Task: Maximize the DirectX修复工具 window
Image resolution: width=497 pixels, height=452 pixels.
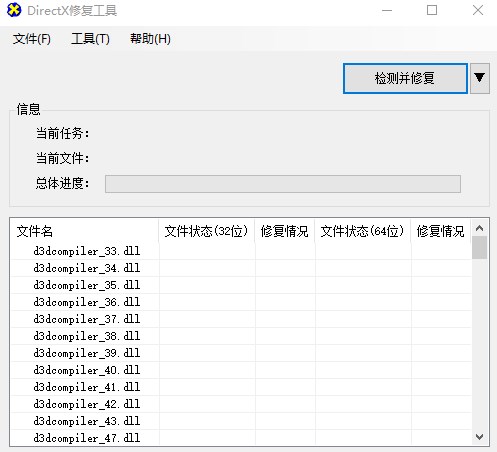Action: click(432, 10)
